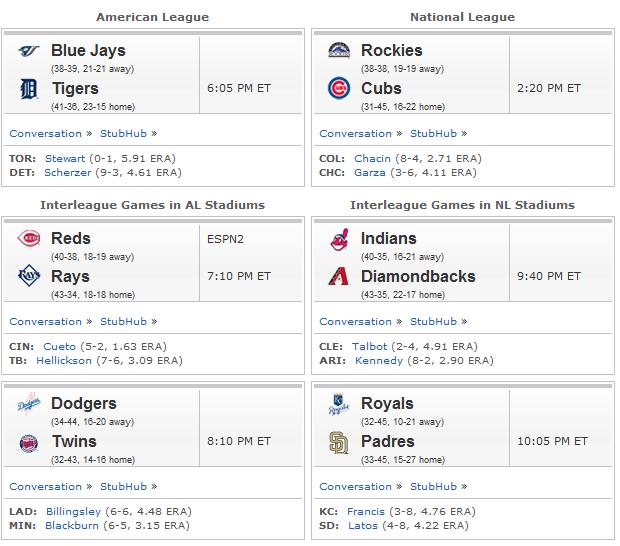The width and height of the screenshot is (620, 546).
Task: Click the Royals team name heading
Action: coord(387,404)
